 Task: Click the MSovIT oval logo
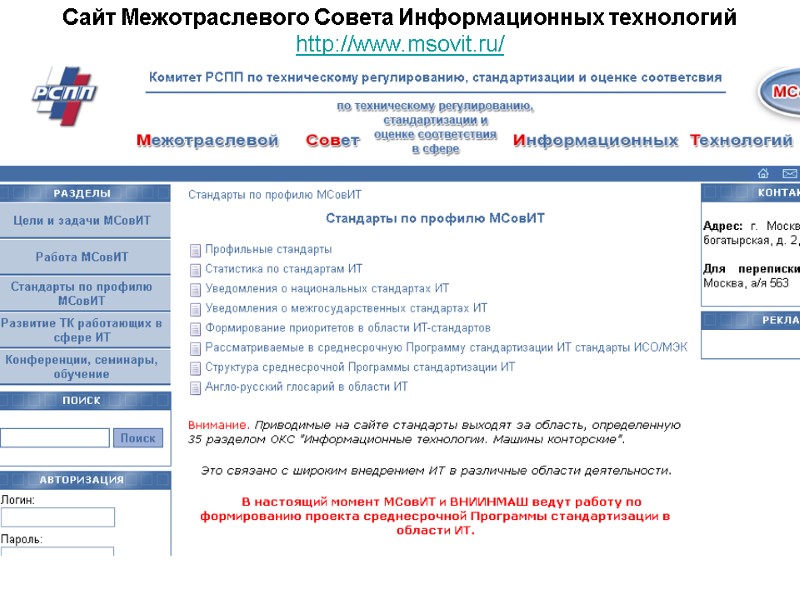pos(779,92)
